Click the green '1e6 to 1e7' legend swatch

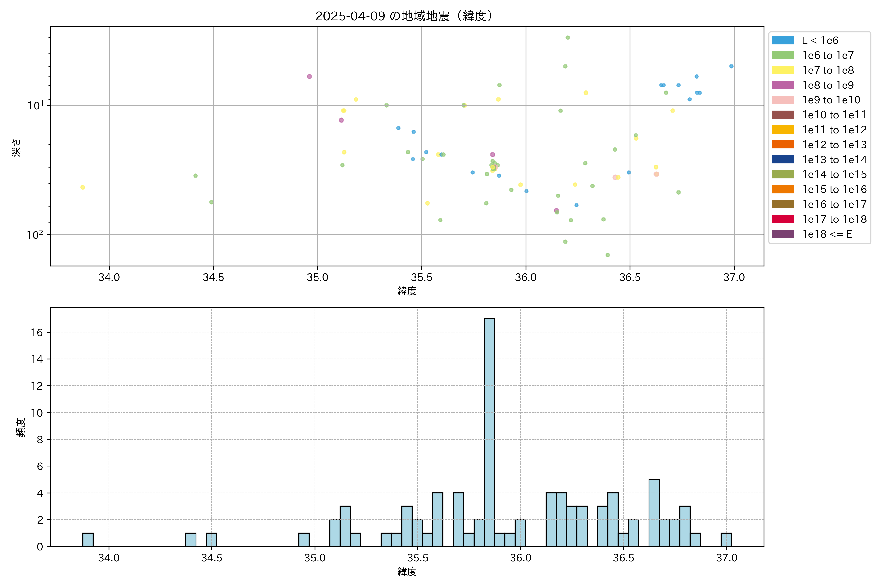(x=783, y=55)
